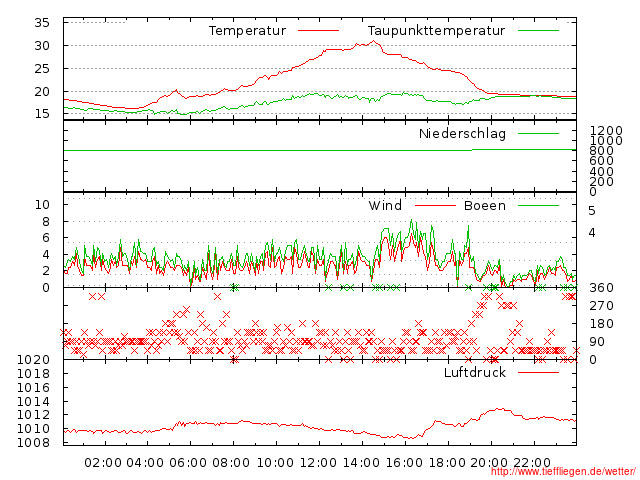The width and height of the screenshot is (640, 480).
Task: Click the 1018 pressure axis value
Action: 33,373
